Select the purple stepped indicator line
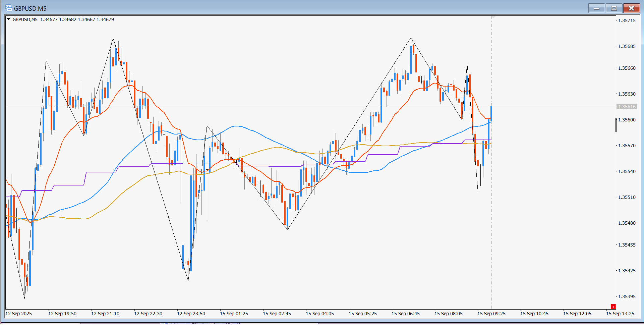The image size is (644, 325). 101,172
